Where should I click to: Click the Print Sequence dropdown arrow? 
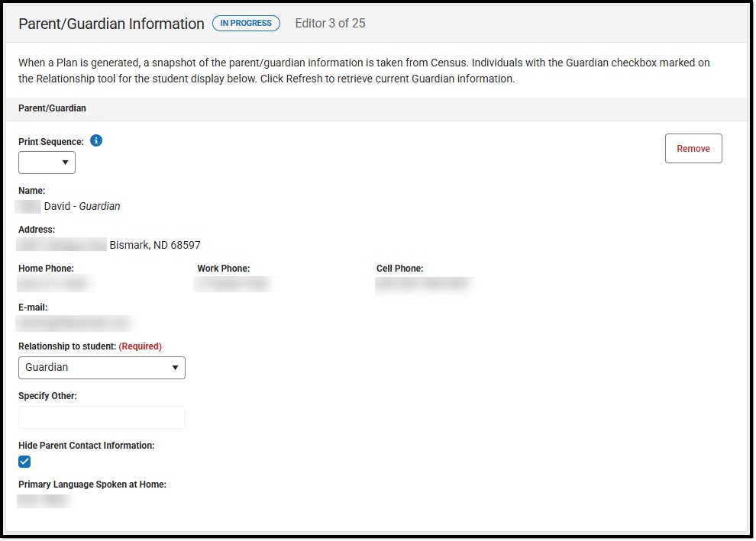(65, 162)
